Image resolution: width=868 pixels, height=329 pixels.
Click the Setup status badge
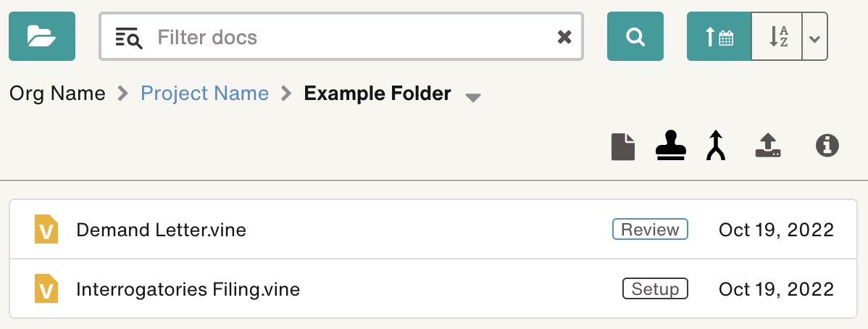tap(655, 288)
